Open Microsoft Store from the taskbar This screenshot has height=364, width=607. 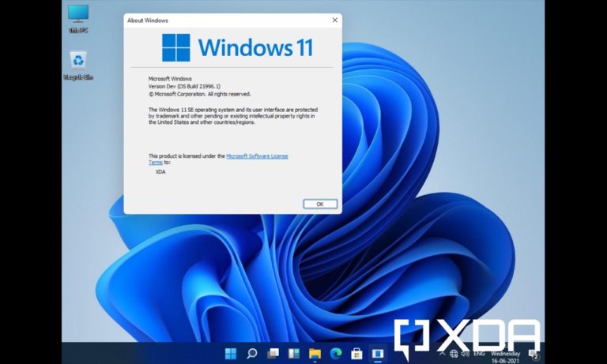point(356,353)
